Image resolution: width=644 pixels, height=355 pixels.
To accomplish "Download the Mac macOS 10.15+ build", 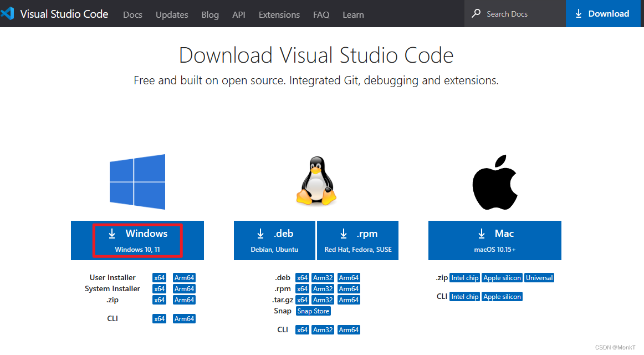I will (495, 240).
